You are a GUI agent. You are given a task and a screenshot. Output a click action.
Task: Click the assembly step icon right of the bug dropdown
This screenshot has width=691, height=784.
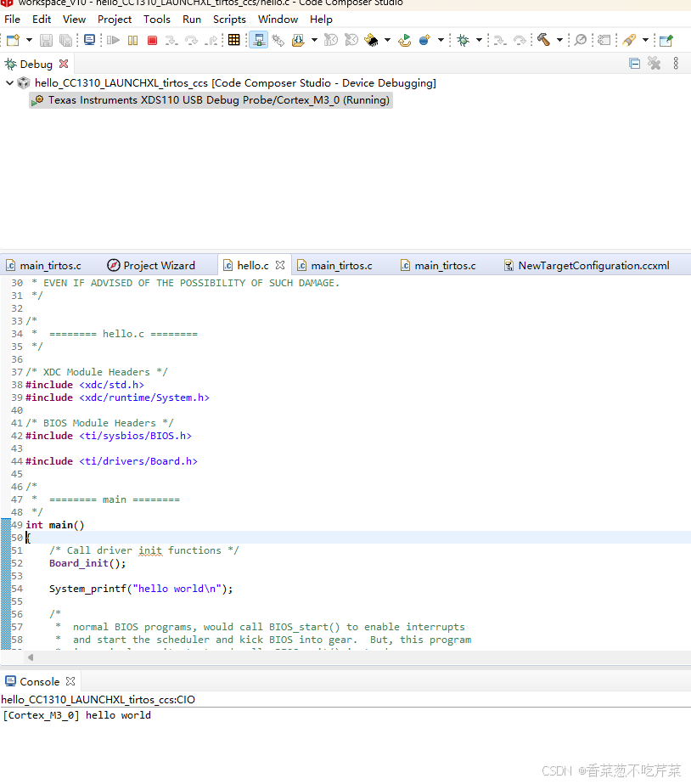pos(500,40)
